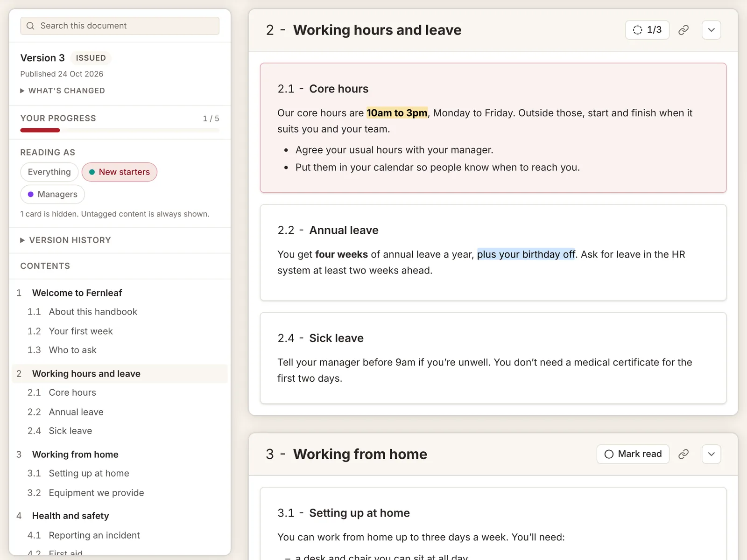This screenshot has height=560, width=747.
Task: Expand the Version History section
Action: (x=65, y=240)
